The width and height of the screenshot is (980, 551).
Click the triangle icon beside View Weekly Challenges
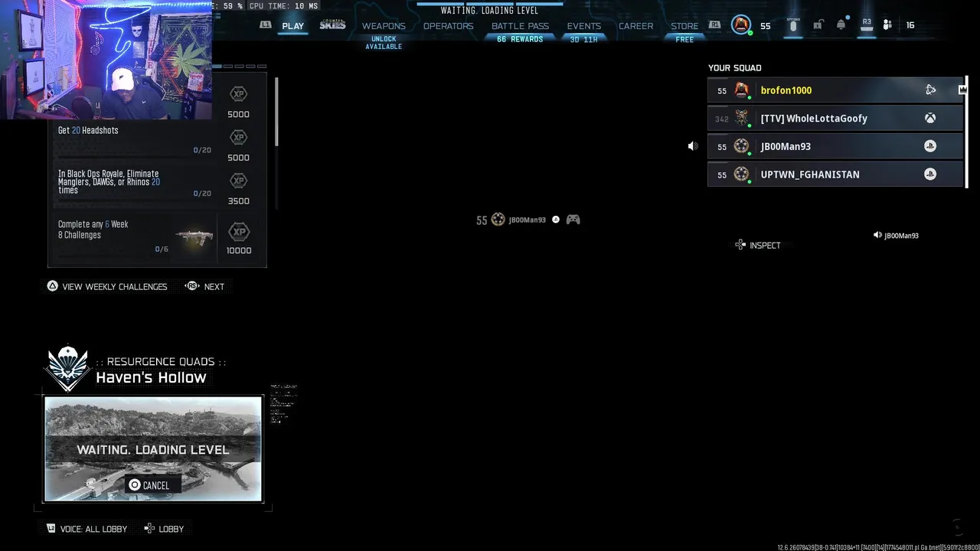tap(52, 286)
